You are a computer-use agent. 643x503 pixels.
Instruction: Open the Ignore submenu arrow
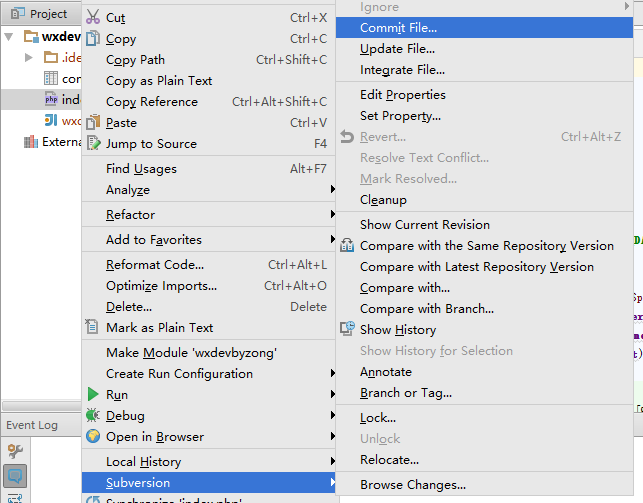tap(627, 6)
